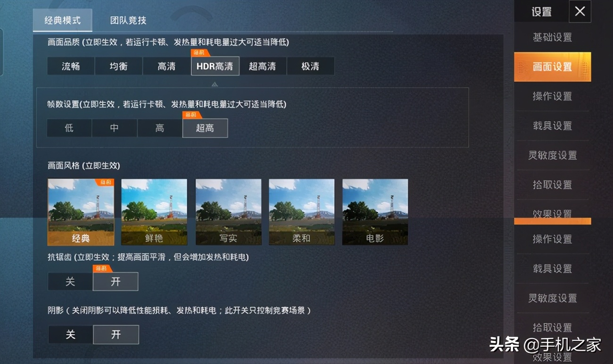Set graphics quality to 极清
613x364 pixels.
point(310,66)
